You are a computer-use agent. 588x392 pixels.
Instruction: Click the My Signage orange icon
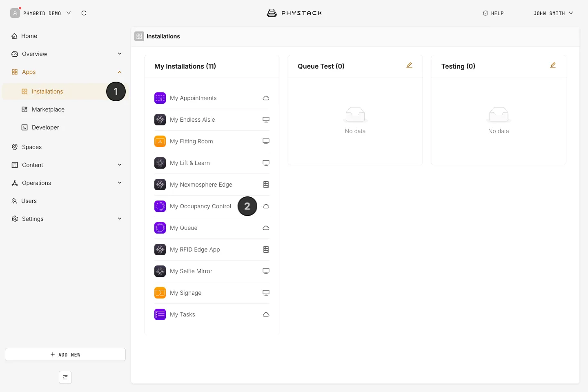coord(160,293)
